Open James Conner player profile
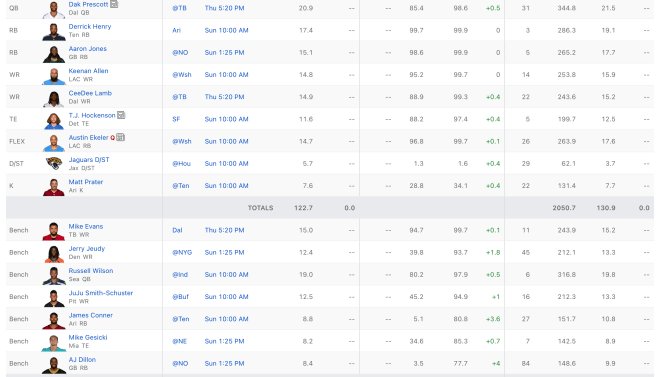 [x=90, y=315]
